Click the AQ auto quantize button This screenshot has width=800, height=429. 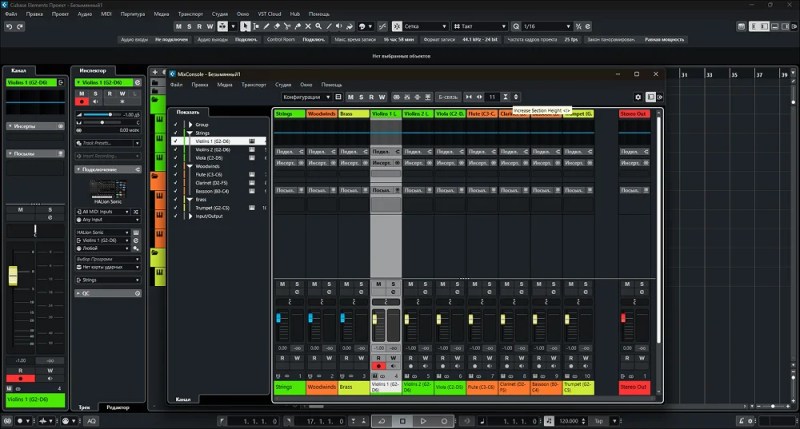[x=91, y=421]
